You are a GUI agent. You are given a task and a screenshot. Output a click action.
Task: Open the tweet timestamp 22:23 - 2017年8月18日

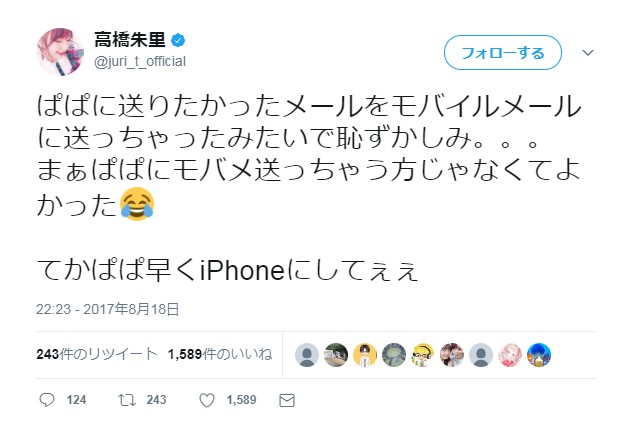point(108,309)
